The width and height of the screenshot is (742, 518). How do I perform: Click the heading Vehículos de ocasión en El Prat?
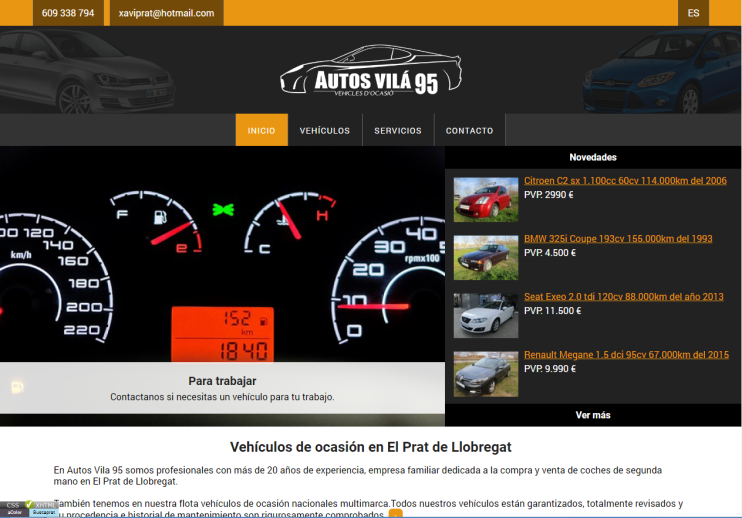pos(371,447)
